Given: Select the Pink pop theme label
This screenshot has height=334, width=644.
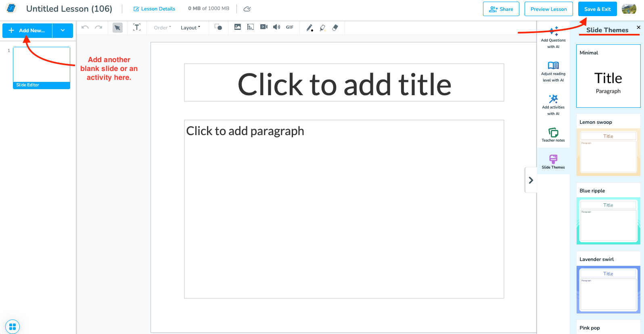Looking at the screenshot, I should coord(590,328).
